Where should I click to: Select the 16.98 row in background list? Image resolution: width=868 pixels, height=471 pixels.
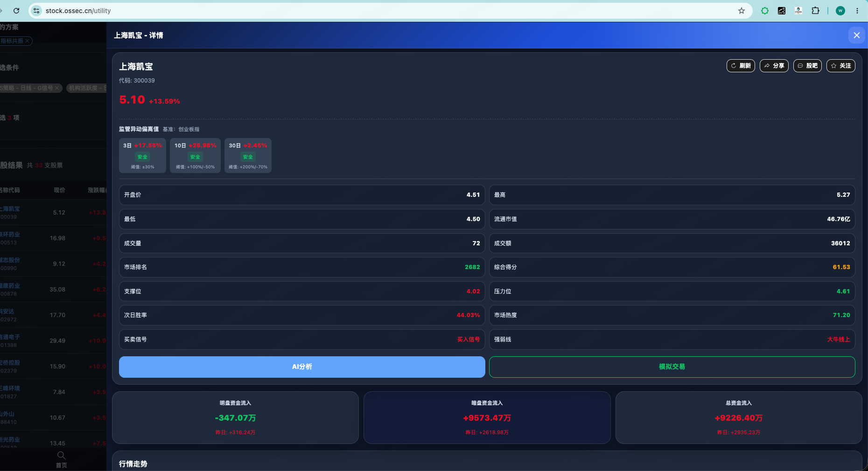[x=53, y=238]
